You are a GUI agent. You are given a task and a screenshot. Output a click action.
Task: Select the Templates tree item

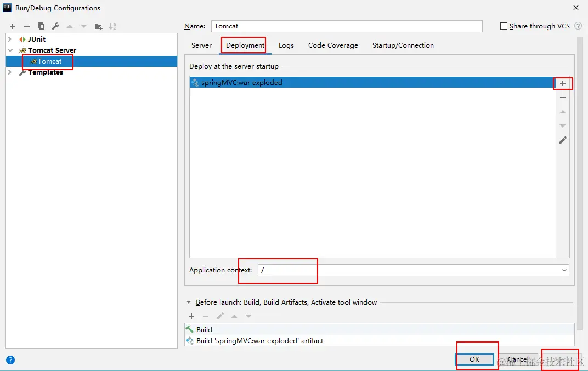click(x=46, y=72)
